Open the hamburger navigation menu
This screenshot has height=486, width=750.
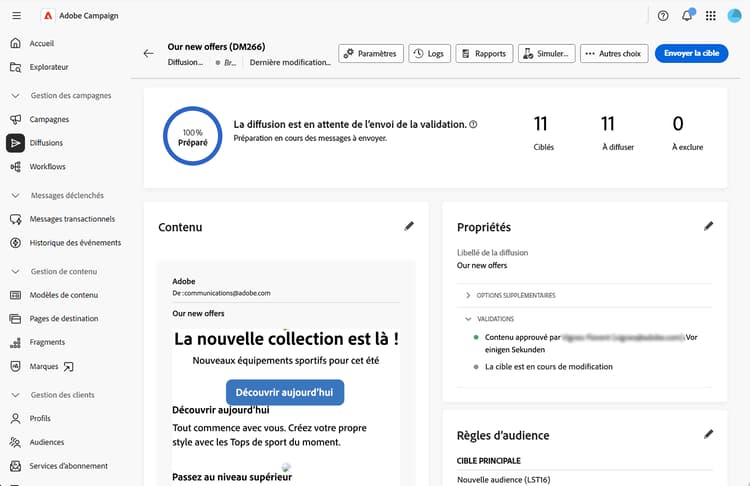point(16,16)
